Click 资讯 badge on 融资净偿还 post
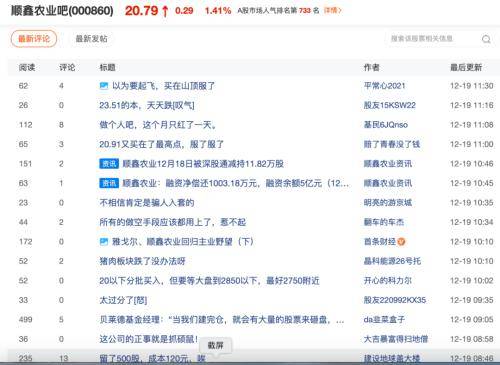Image resolution: width=500 pixels, height=365 pixels. click(109, 183)
